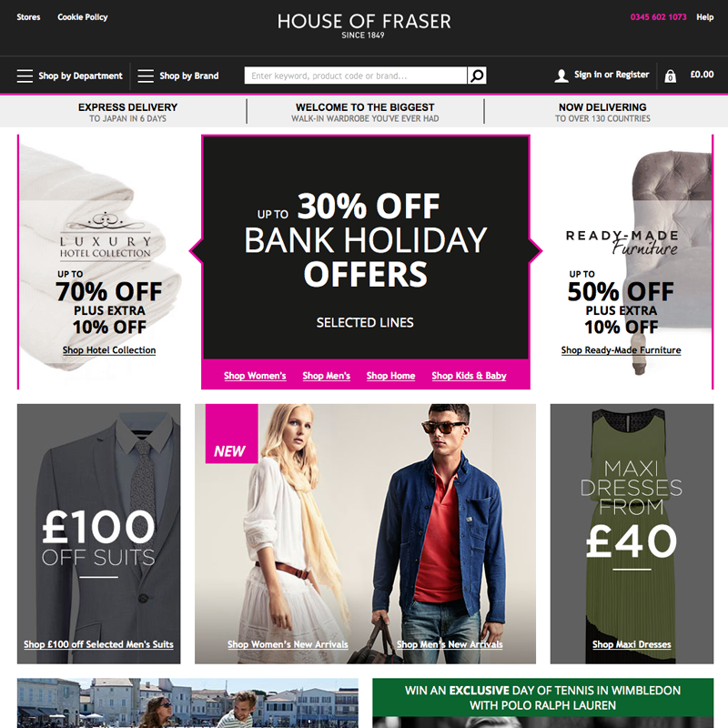728x728 pixels.
Task: Click the left carousel arrow on banner
Action: click(196, 251)
